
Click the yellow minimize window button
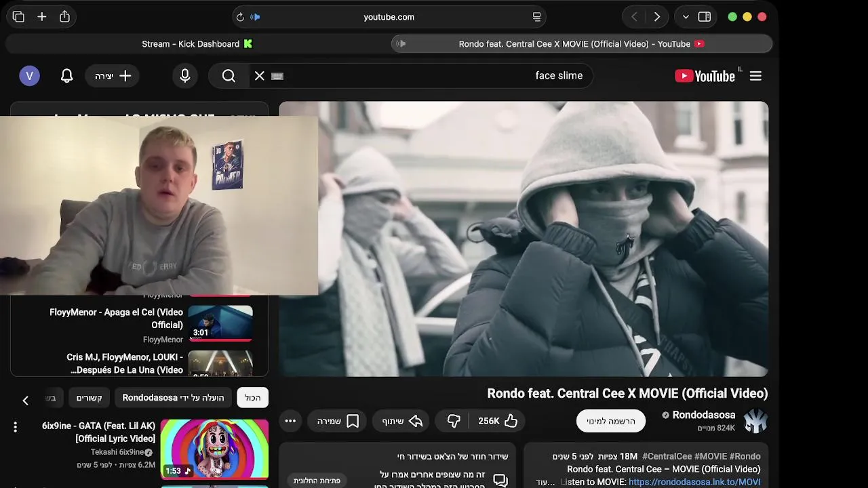click(x=747, y=17)
